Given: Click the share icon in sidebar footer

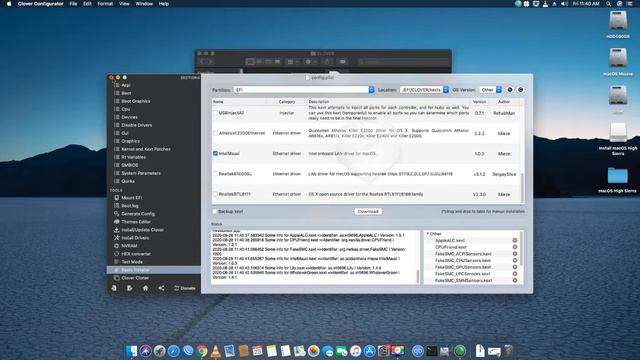Looking at the screenshot, I should click(x=161, y=288).
